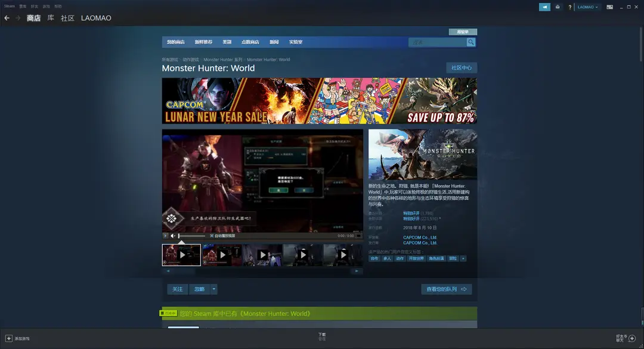644x349 pixels.
Task: Click the 关注 (Follow) button
Action: click(178, 289)
